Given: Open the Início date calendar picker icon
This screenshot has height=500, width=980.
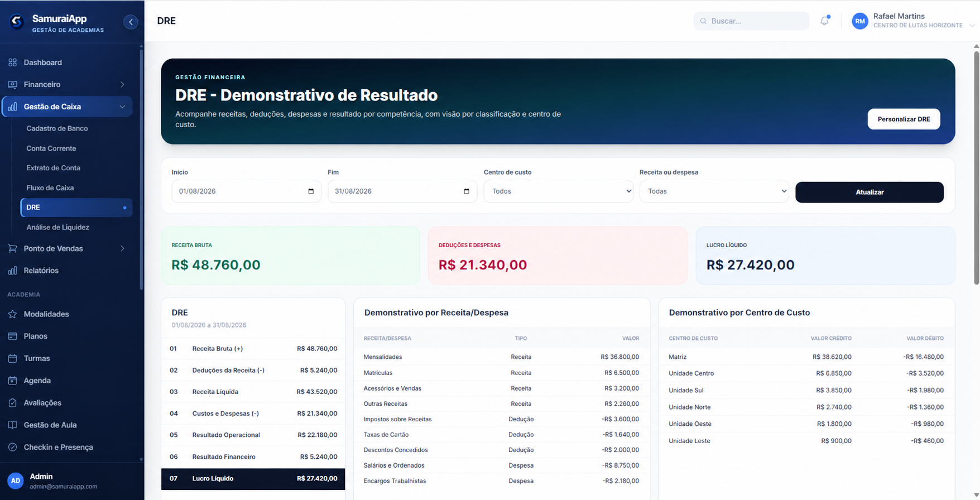Looking at the screenshot, I should point(311,191).
